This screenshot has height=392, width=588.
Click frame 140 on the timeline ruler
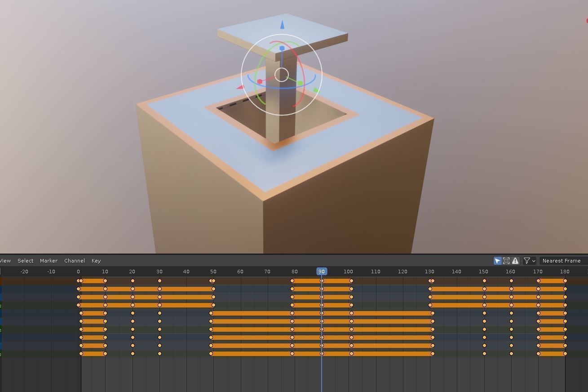pyautogui.click(x=456, y=272)
